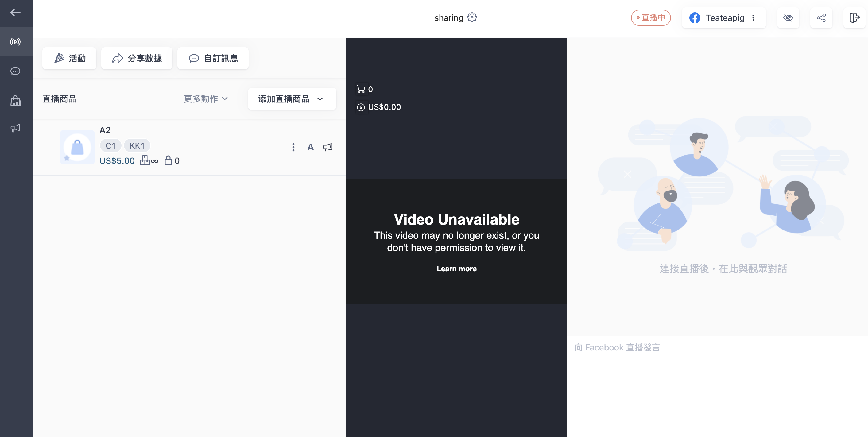The image size is (868, 437).
Task: Click the Learn more link
Action: (456, 269)
